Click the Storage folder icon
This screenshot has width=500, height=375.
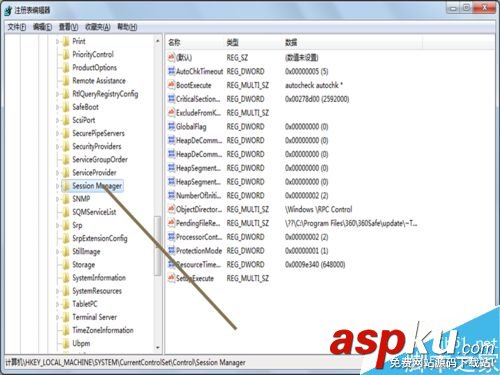(66, 265)
